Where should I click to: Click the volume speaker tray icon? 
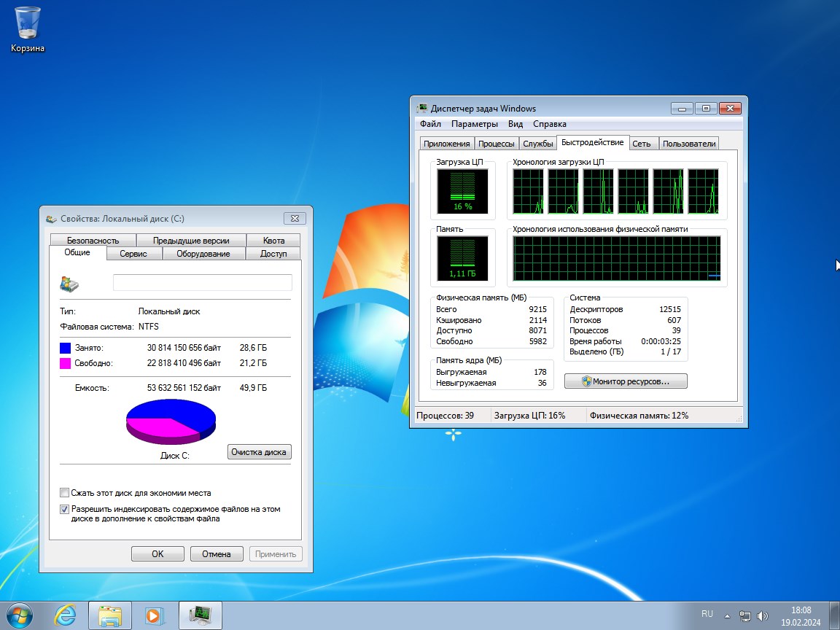point(763,615)
